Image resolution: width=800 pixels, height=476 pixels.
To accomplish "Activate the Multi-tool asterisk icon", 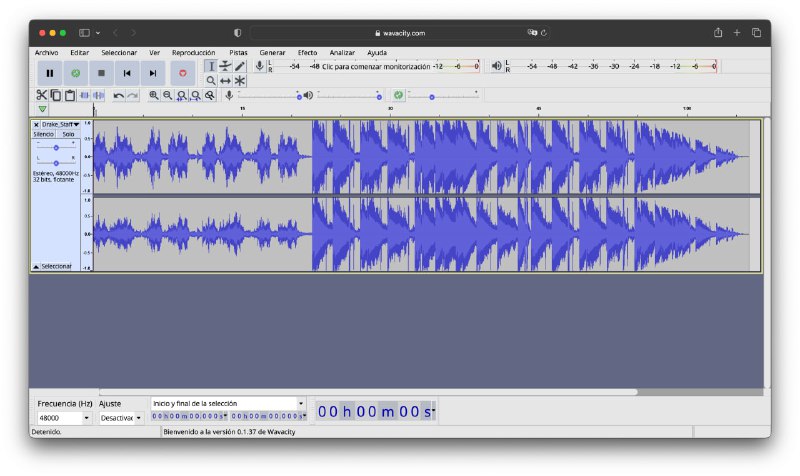I will click(240, 81).
